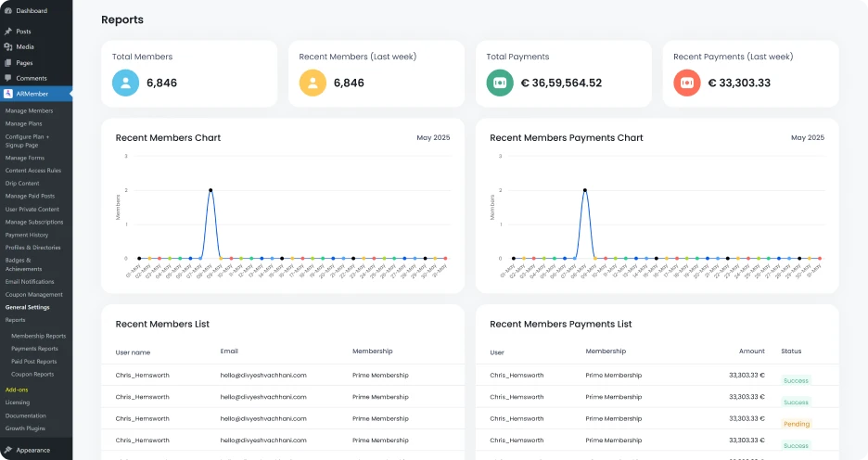Click the Comments speech bubble icon
The image size is (868, 460).
pyautogui.click(x=8, y=78)
